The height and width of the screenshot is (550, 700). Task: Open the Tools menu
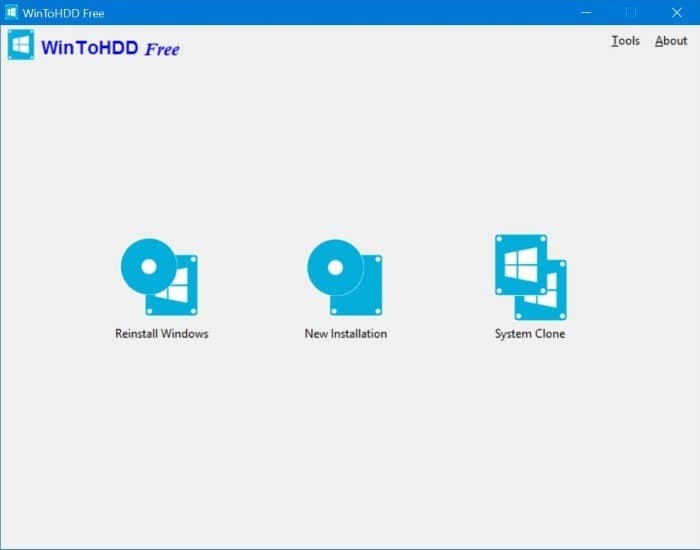coord(625,41)
